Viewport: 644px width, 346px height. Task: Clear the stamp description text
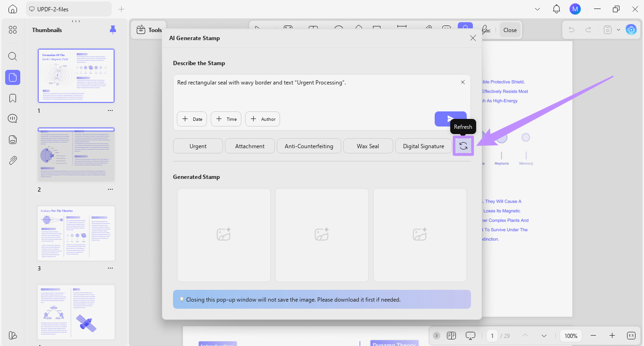click(x=463, y=82)
